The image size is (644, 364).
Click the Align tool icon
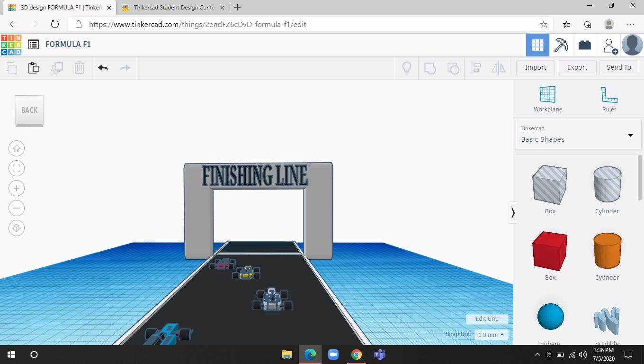coord(476,68)
